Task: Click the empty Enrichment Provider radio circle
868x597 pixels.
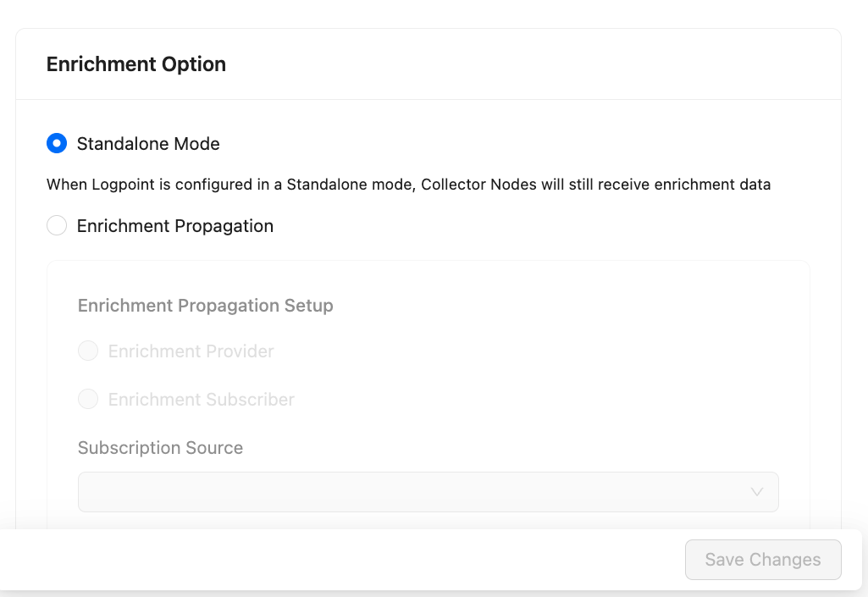Action: (x=88, y=351)
